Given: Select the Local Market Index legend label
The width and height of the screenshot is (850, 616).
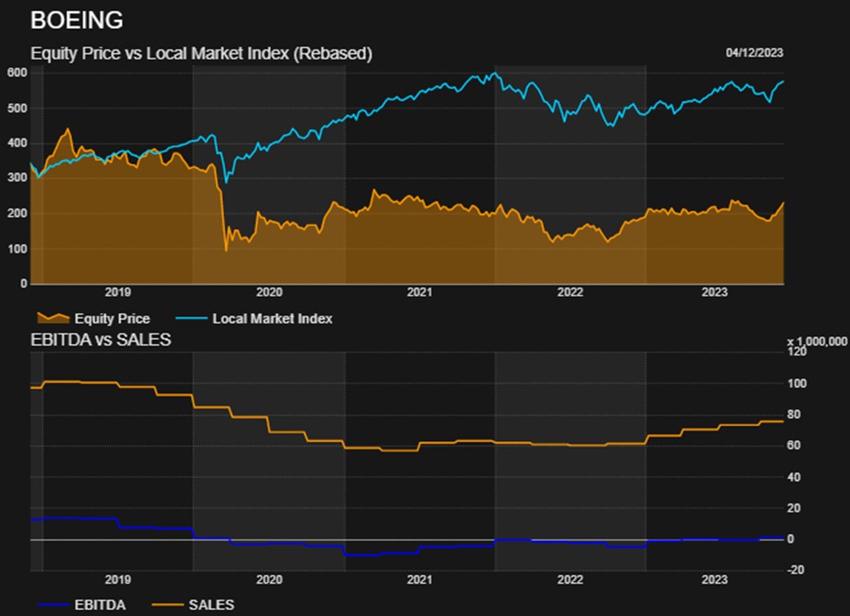Looking at the screenshot, I should [272, 319].
